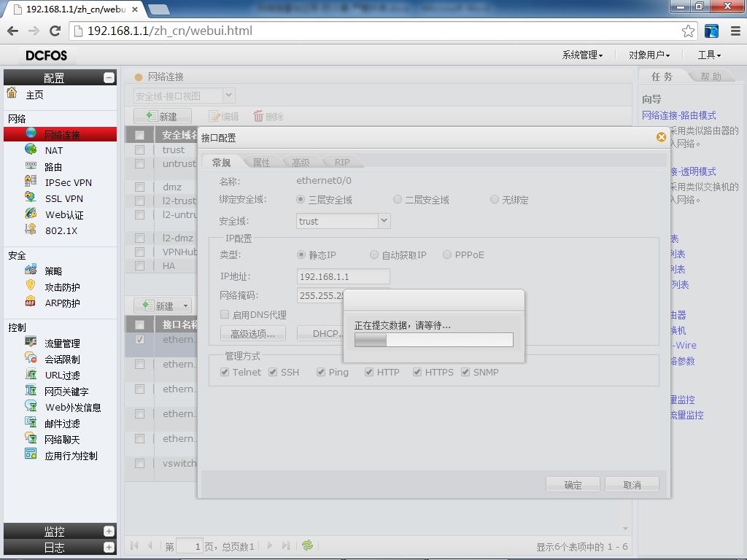Open the system management (系统管理) menu

pyautogui.click(x=582, y=55)
